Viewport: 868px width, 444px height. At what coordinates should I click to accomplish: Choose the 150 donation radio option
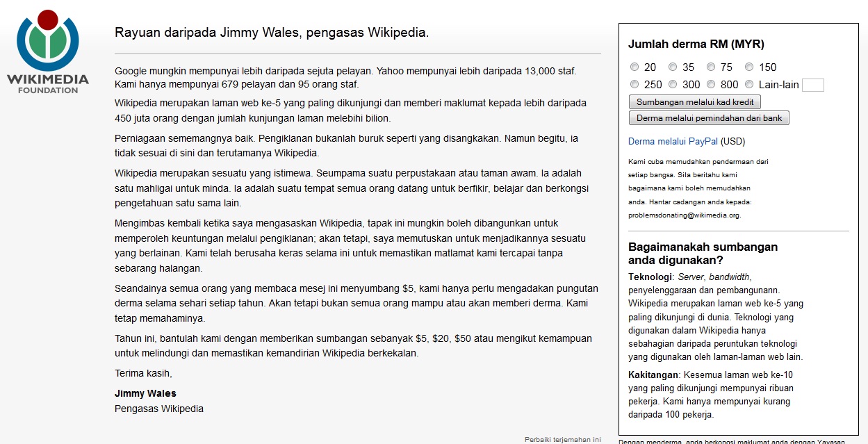pos(749,67)
